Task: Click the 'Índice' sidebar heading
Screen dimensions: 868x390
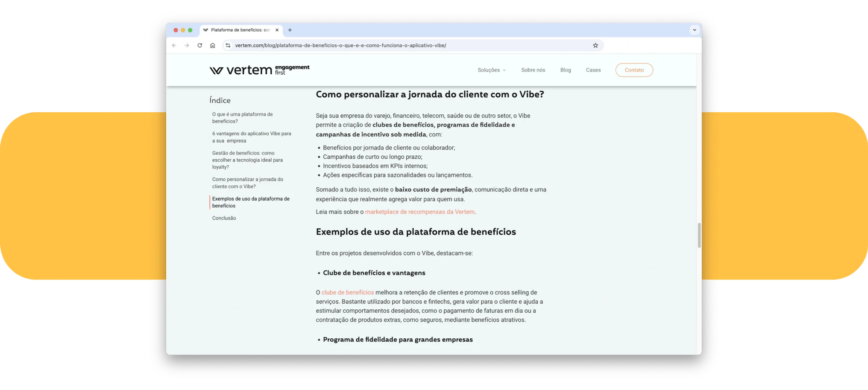Action: pyautogui.click(x=220, y=100)
